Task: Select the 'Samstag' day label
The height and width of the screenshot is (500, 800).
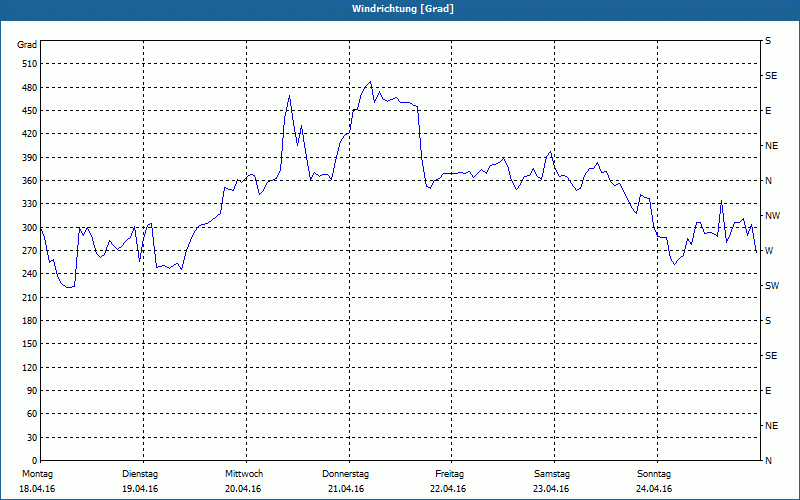Action: 552,474
